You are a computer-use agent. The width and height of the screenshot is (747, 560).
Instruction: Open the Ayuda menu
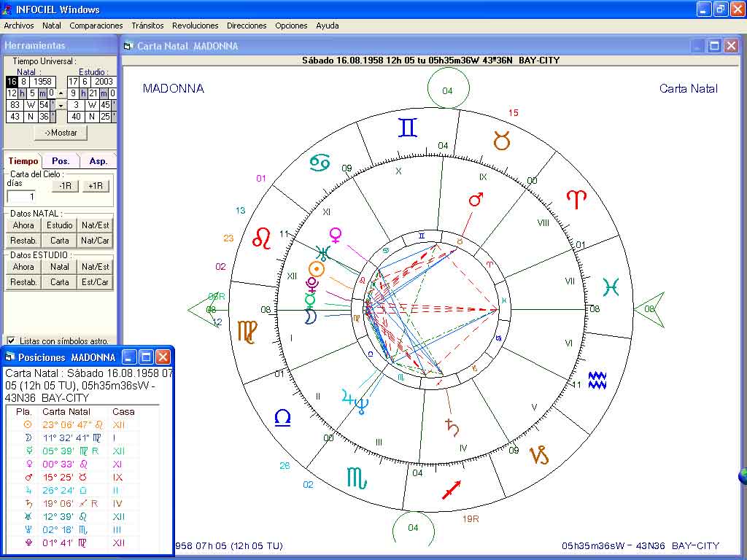[x=328, y=26]
